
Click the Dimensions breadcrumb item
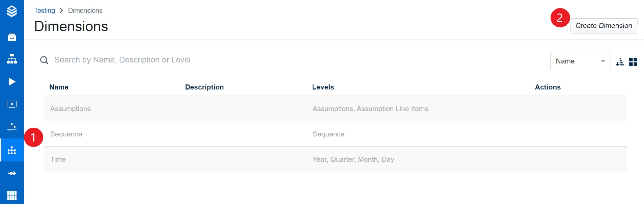[x=85, y=10]
